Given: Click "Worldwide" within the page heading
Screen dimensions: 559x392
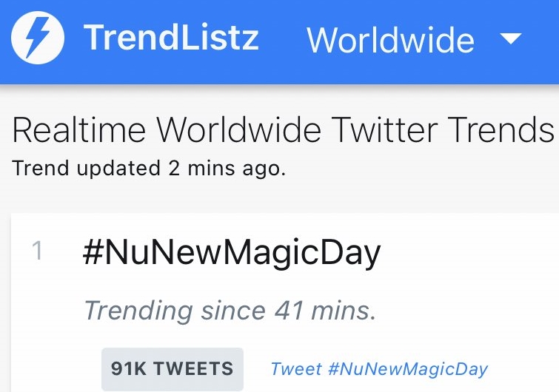Looking at the screenshot, I should [239, 130].
